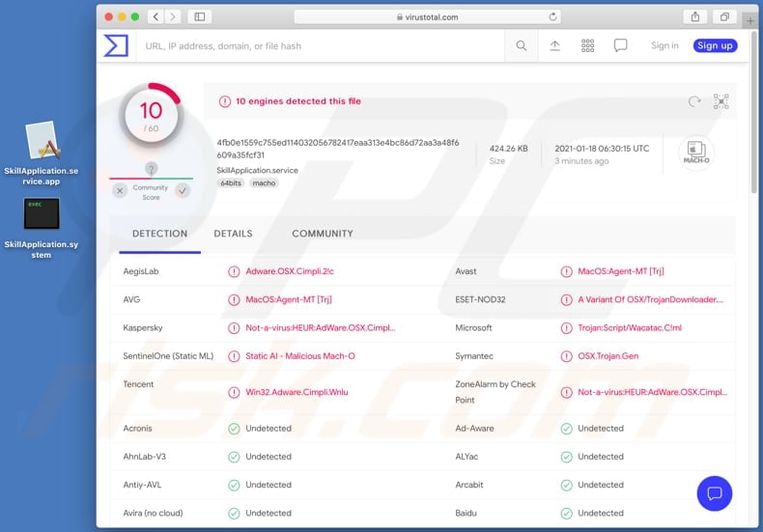Click the VirusTotal logo icon
Image resolution: width=763 pixels, height=532 pixels.
tap(116, 45)
